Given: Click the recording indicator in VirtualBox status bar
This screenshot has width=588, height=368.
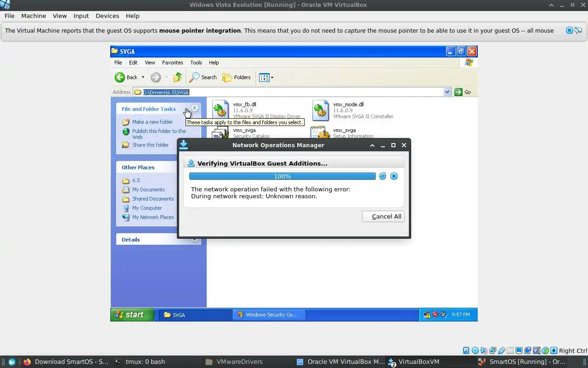Looking at the screenshot, I should (x=527, y=351).
